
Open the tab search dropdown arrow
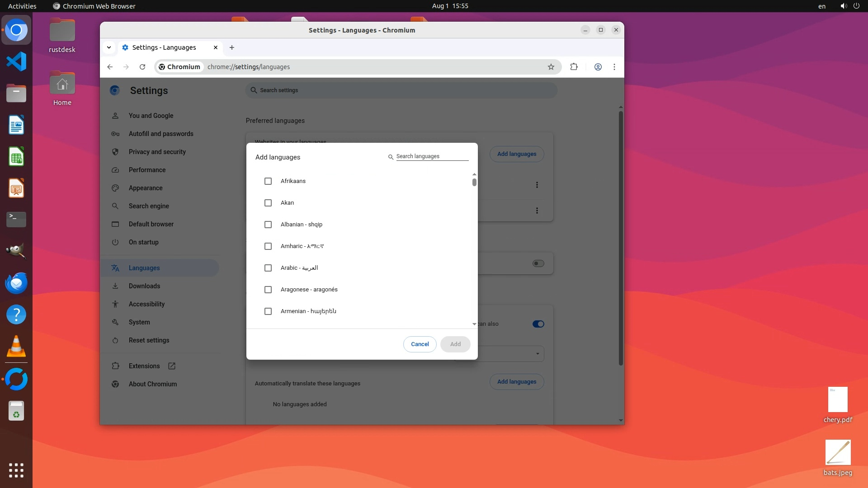click(x=109, y=47)
